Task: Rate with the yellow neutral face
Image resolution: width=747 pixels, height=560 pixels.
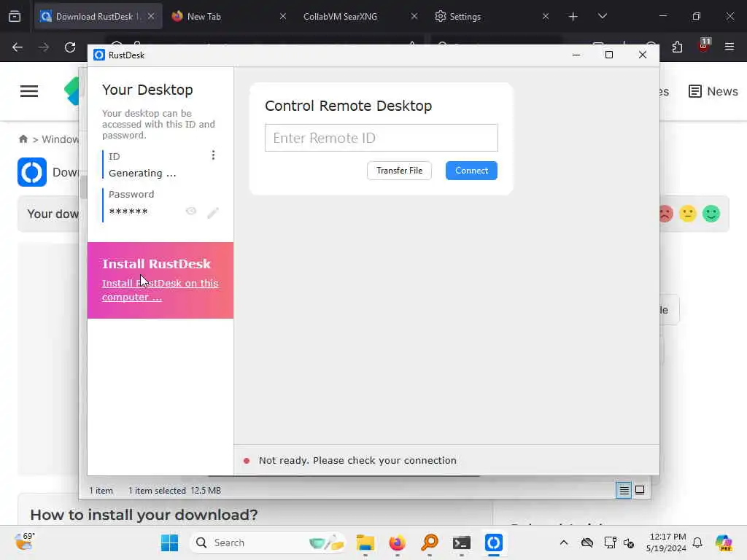Action: pyautogui.click(x=687, y=214)
